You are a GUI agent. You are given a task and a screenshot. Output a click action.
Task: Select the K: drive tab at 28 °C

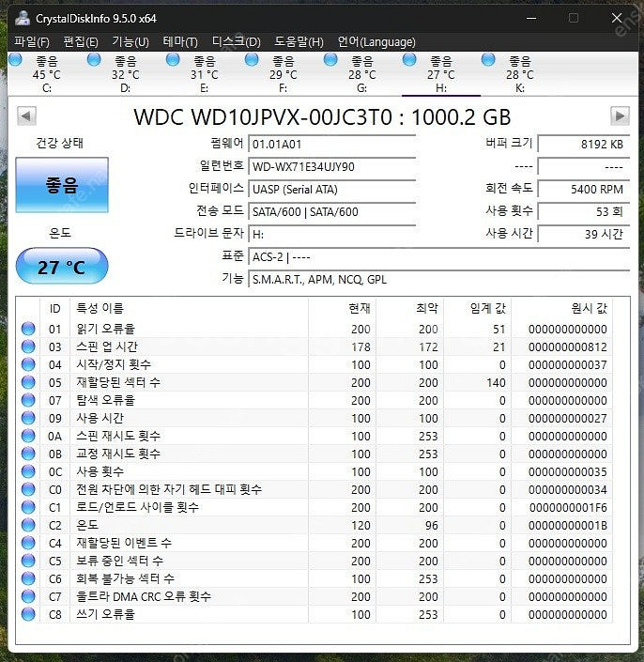pos(520,74)
